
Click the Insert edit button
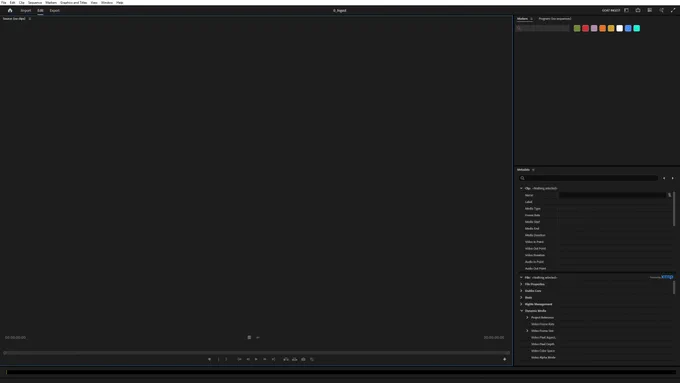[286, 359]
